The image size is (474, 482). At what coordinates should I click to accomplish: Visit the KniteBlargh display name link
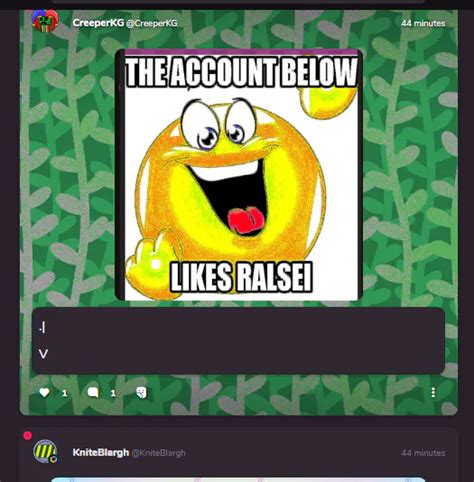point(100,452)
